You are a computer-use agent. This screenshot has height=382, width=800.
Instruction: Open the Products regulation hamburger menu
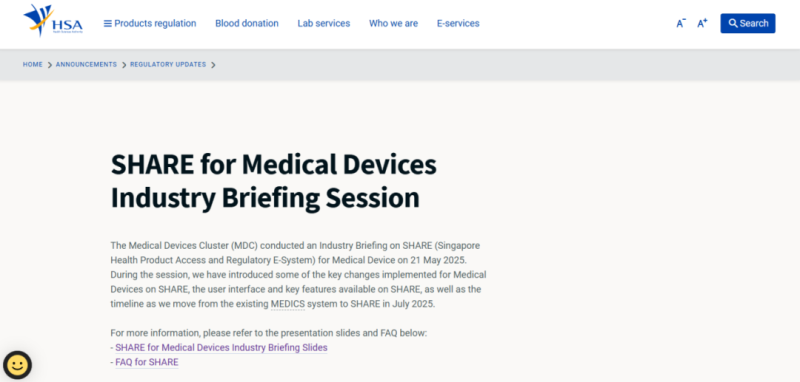[x=150, y=23]
